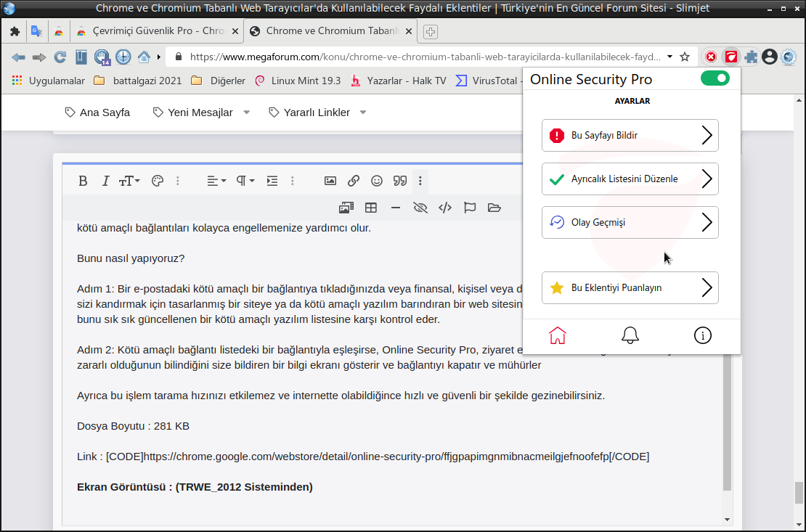Open VirusTotal bookmark
806x532 pixels.
(489, 81)
